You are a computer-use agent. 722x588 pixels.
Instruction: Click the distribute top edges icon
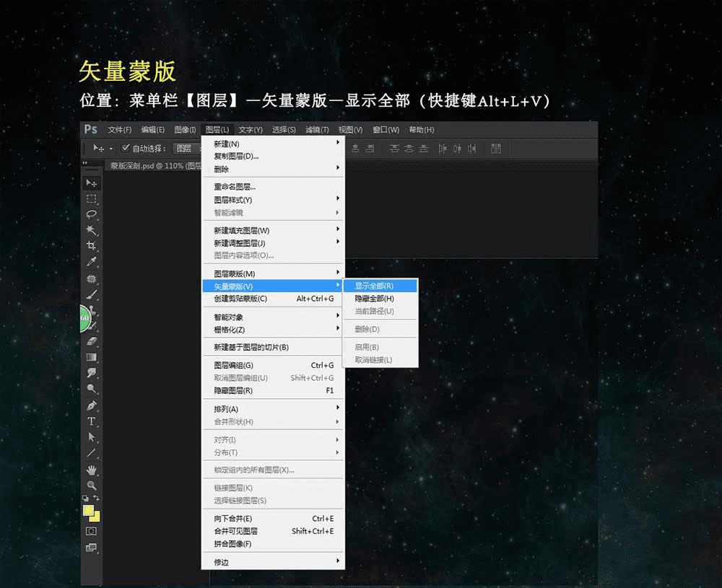394,149
